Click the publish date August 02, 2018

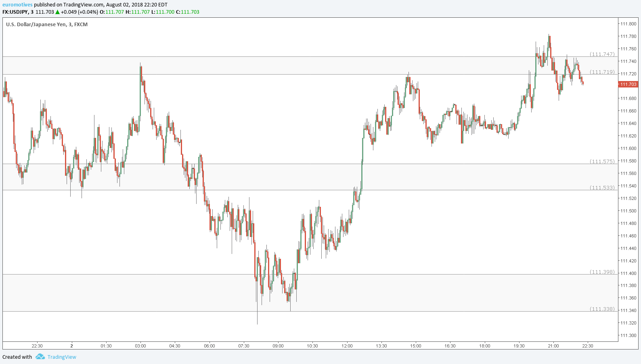click(126, 5)
